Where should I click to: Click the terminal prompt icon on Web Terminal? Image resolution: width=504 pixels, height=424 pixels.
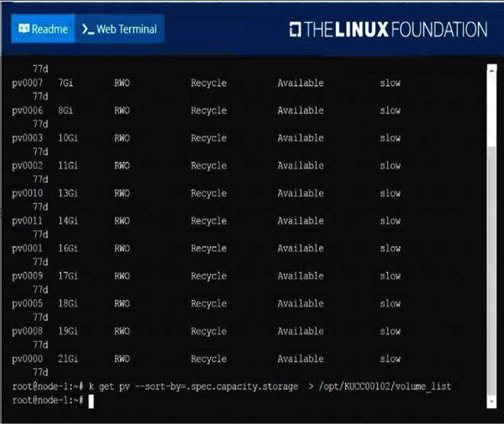[88, 29]
